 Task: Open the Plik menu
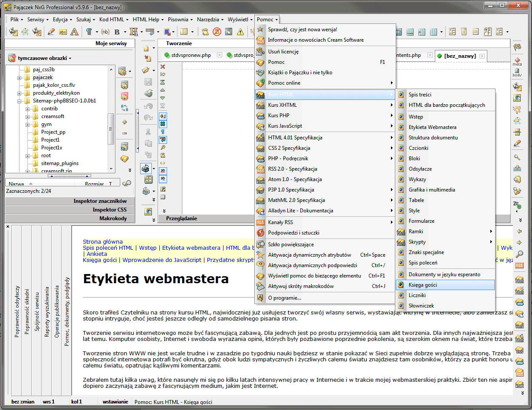(x=17, y=20)
